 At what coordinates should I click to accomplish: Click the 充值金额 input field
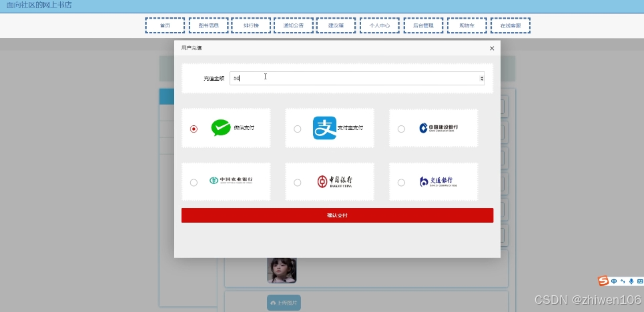point(357,79)
